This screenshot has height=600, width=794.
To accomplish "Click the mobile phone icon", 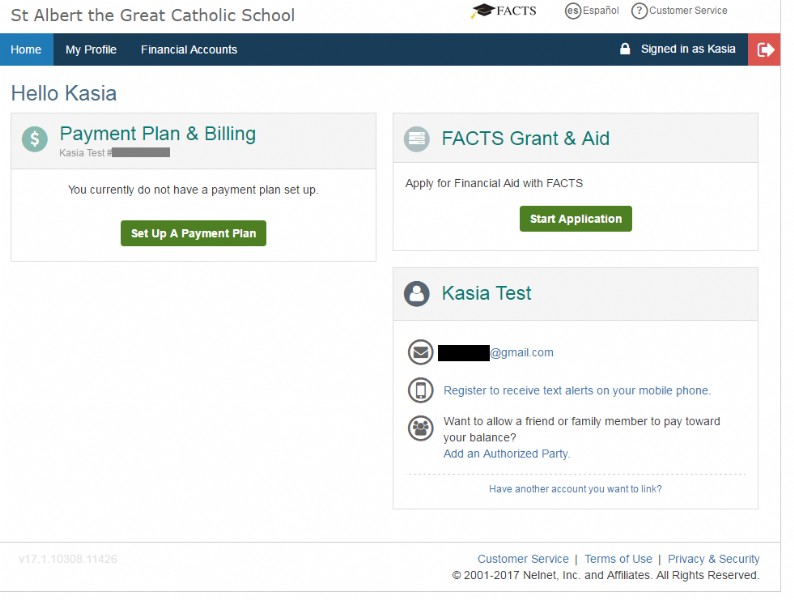I will point(420,390).
